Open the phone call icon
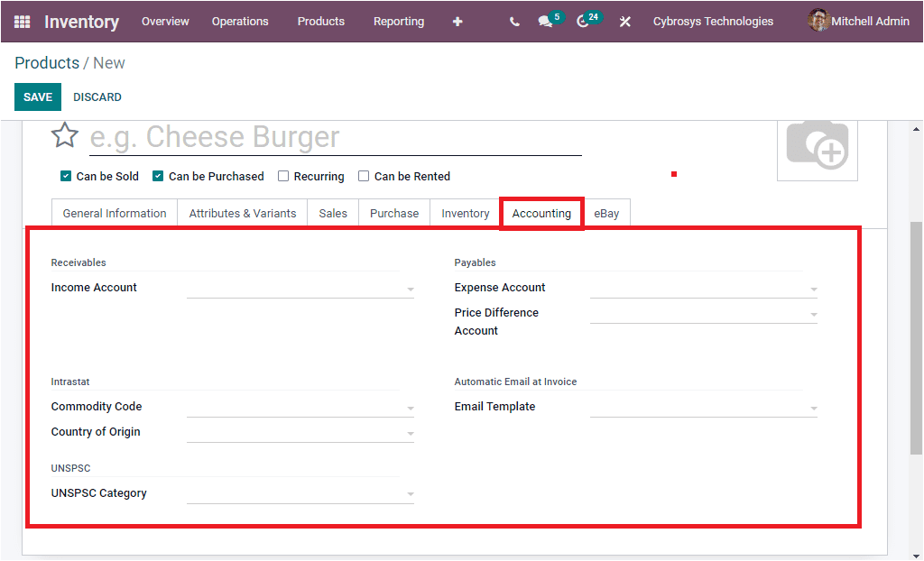This screenshot has height=561, width=924. click(513, 21)
